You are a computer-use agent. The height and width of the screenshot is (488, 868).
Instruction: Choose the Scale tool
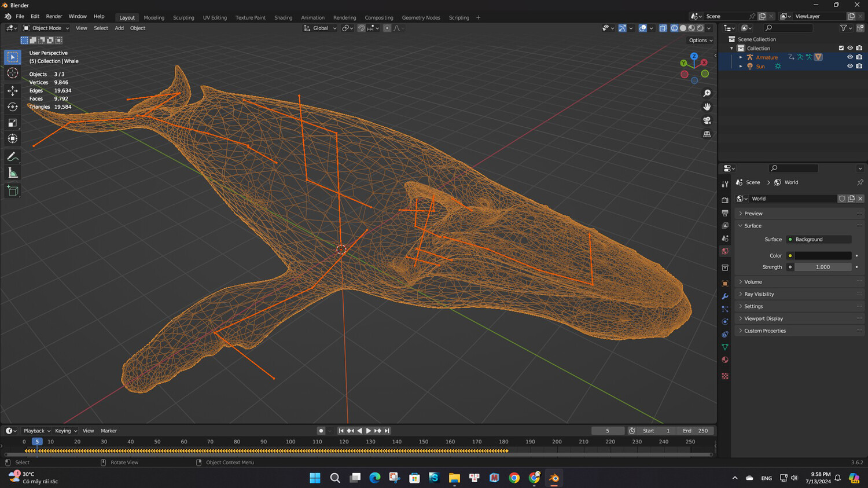click(x=13, y=123)
